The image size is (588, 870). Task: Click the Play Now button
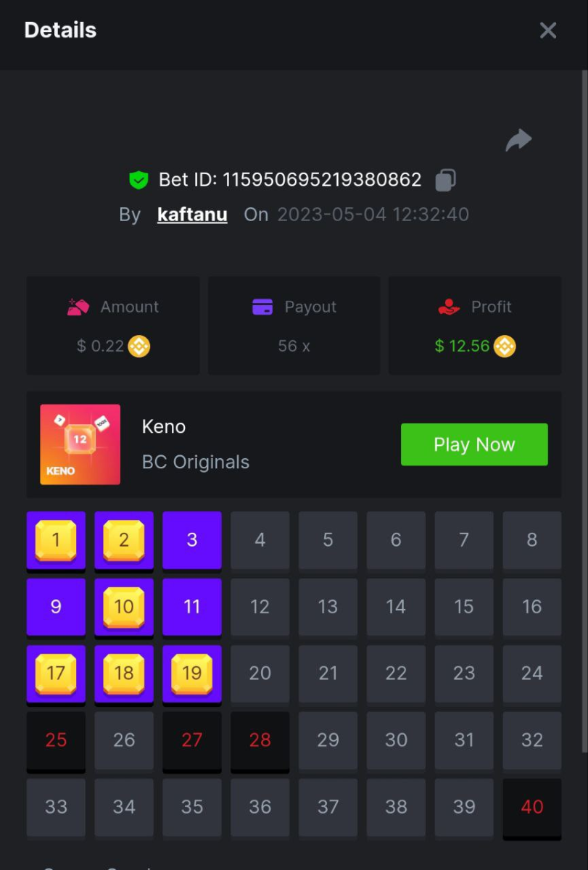(x=474, y=444)
